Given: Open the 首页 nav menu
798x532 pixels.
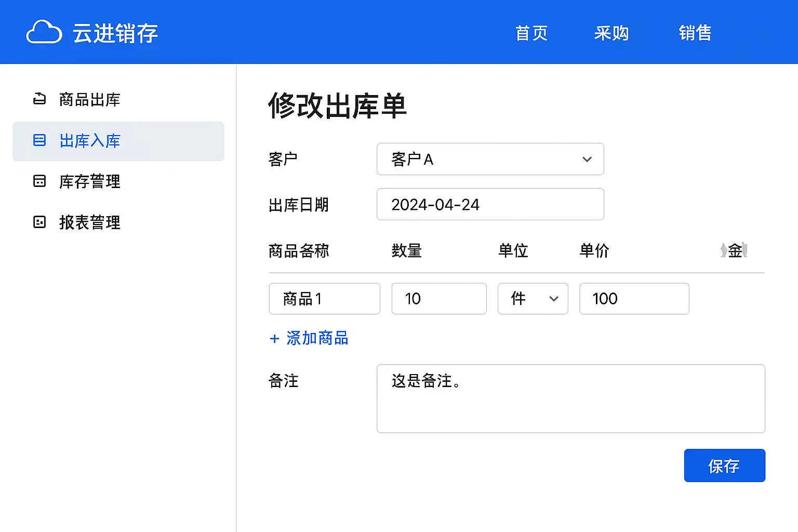Looking at the screenshot, I should [531, 33].
